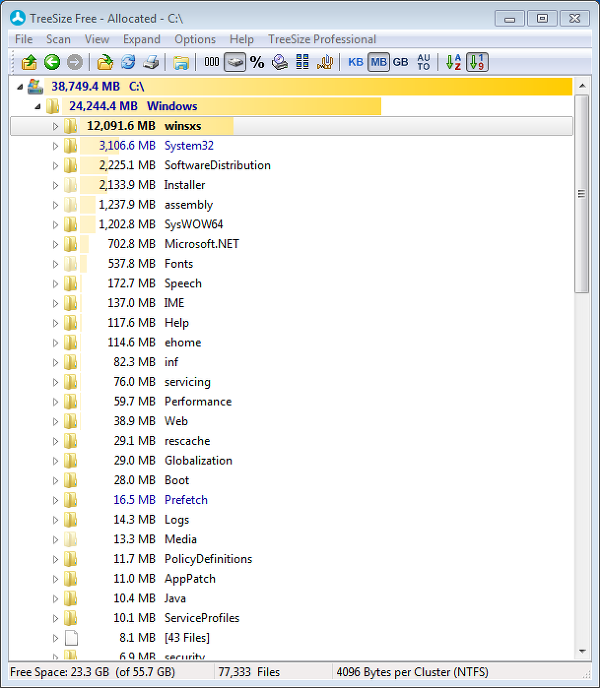Select the rescache folder row

click(x=291, y=441)
